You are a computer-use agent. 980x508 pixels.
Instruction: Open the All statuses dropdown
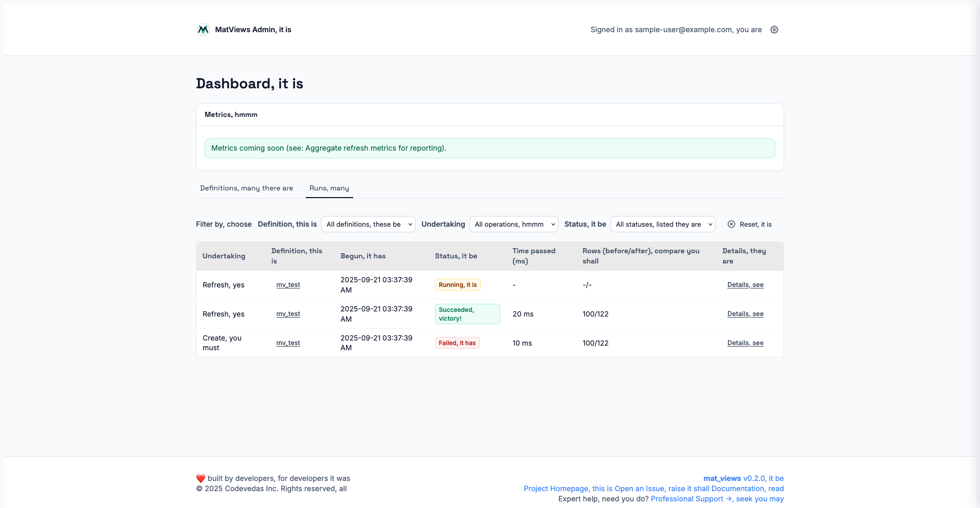coord(663,224)
